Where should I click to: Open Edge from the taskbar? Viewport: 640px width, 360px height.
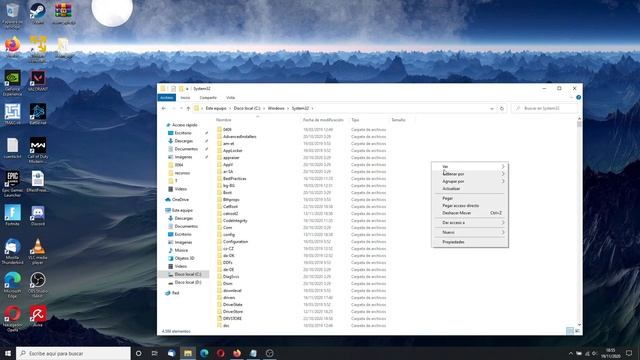click(x=204, y=353)
